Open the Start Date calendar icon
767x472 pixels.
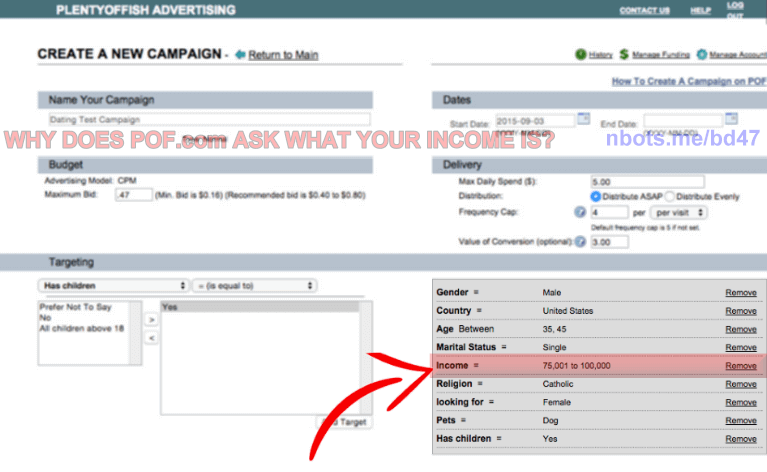point(584,118)
